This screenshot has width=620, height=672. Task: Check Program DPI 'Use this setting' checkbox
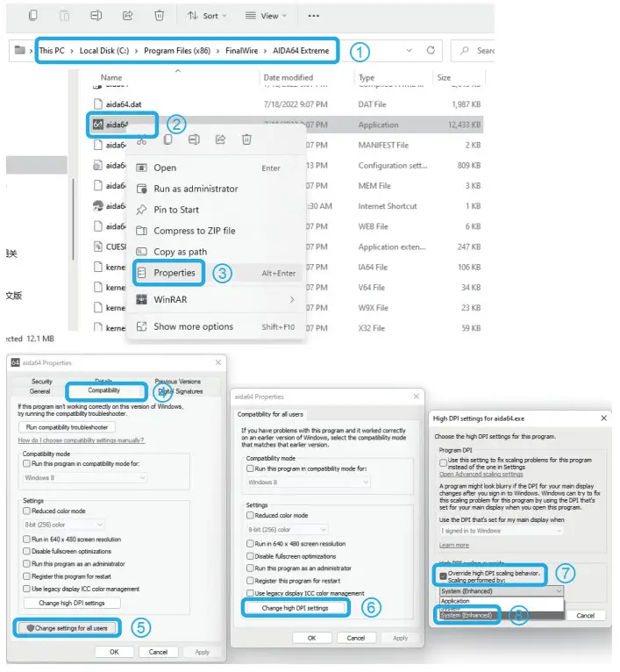(x=444, y=463)
